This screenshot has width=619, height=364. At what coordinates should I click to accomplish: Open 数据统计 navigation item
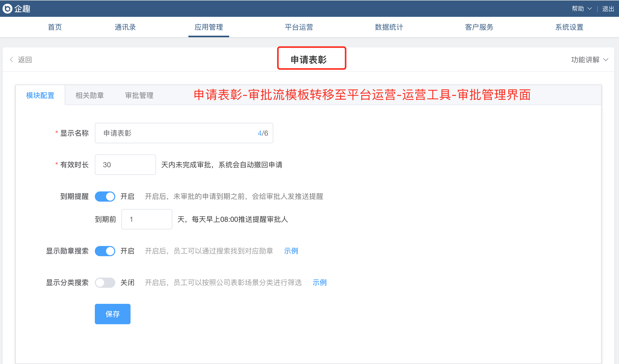point(389,27)
